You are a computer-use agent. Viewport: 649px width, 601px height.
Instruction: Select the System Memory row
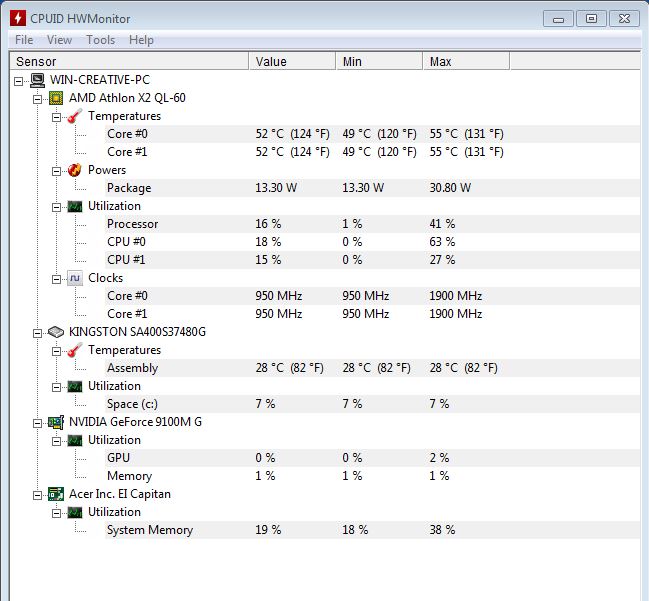click(372, 530)
